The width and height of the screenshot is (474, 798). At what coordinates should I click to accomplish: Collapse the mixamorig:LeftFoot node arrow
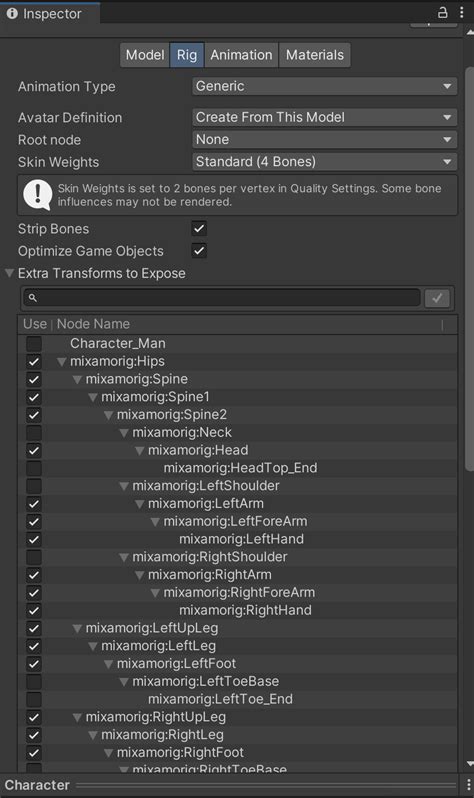pyautogui.click(x=108, y=664)
